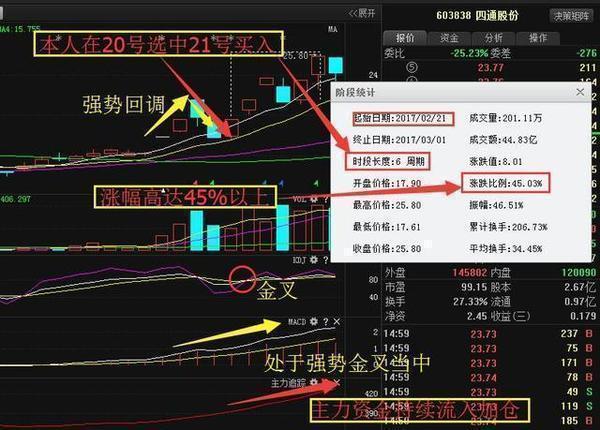Click the cyan candlestick at chart top right

[x=336, y=66]
